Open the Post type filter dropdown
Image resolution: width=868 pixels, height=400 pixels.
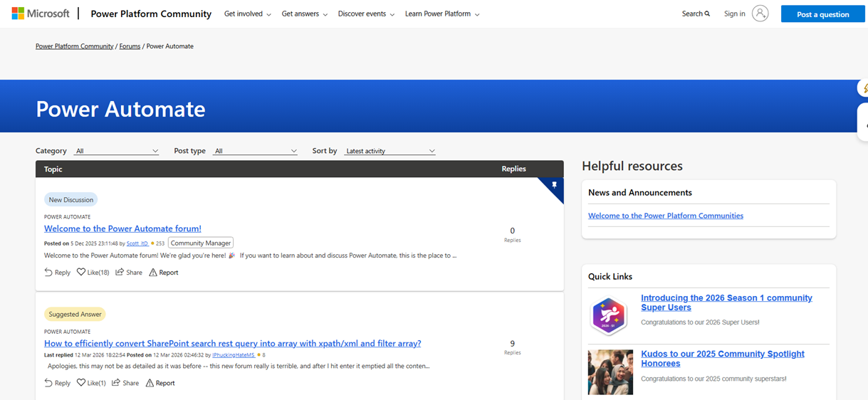click(x=255, y=151)
